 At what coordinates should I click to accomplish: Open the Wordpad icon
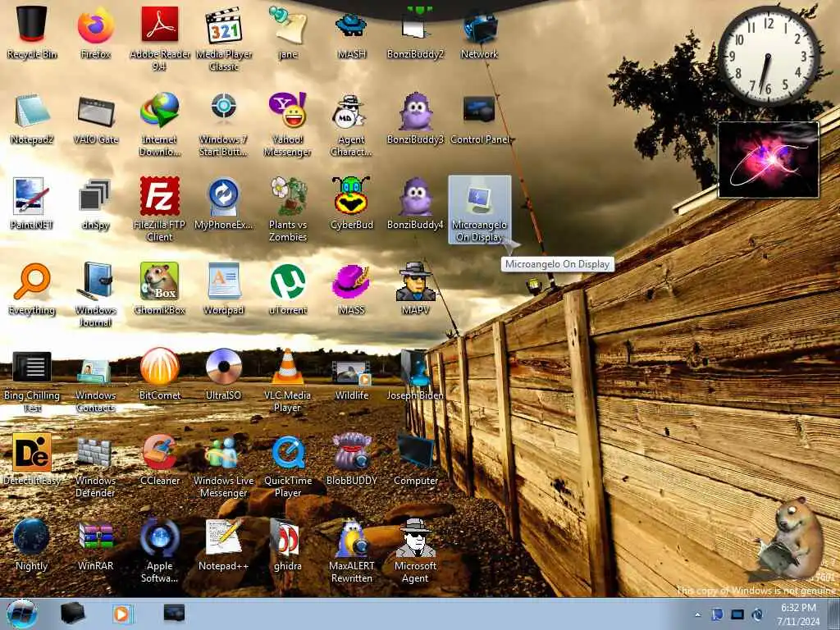224,290
